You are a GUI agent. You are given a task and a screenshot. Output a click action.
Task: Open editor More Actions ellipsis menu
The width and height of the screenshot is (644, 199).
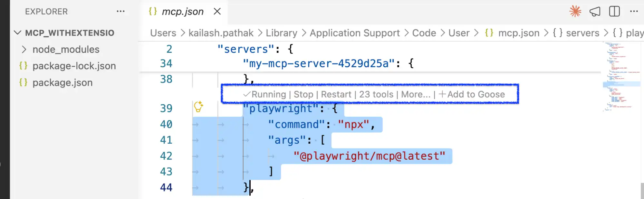[x=634, y=12]
